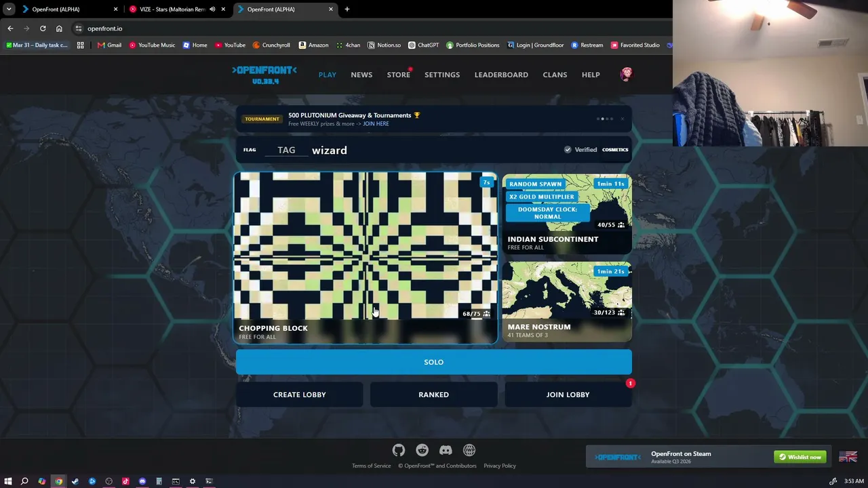The image size is (868, 488).
Task: Join the Mare Nostrum lobby card
Action: [567, 302]
